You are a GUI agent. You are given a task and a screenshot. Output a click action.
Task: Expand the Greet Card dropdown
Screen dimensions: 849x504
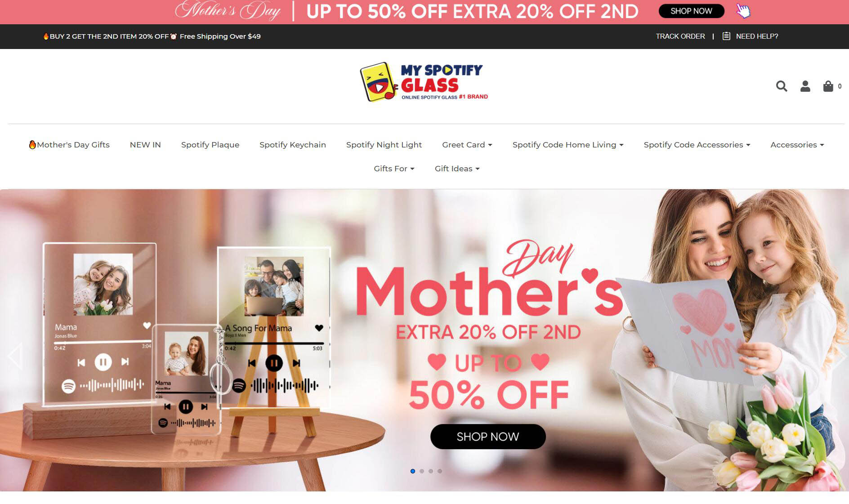pos(467,145)
